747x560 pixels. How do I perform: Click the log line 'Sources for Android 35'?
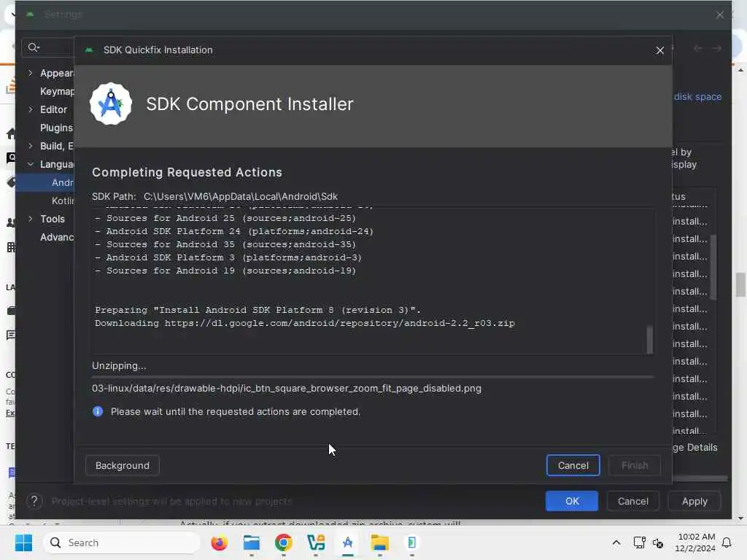[225, 244]
